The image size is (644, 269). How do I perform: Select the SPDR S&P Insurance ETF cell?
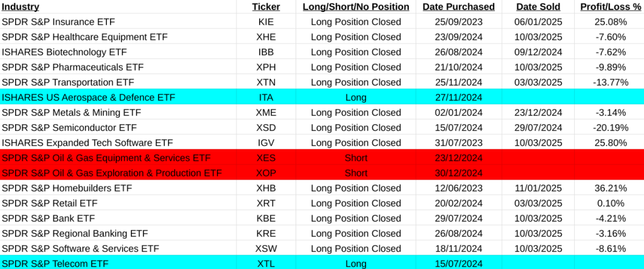point(59,22)
